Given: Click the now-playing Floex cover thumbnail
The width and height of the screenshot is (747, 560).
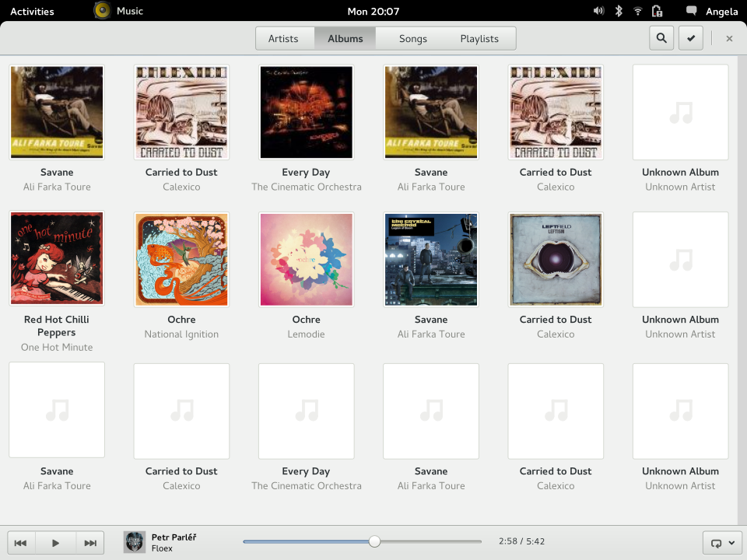Looking at the screenshot, I should (135, 542).
